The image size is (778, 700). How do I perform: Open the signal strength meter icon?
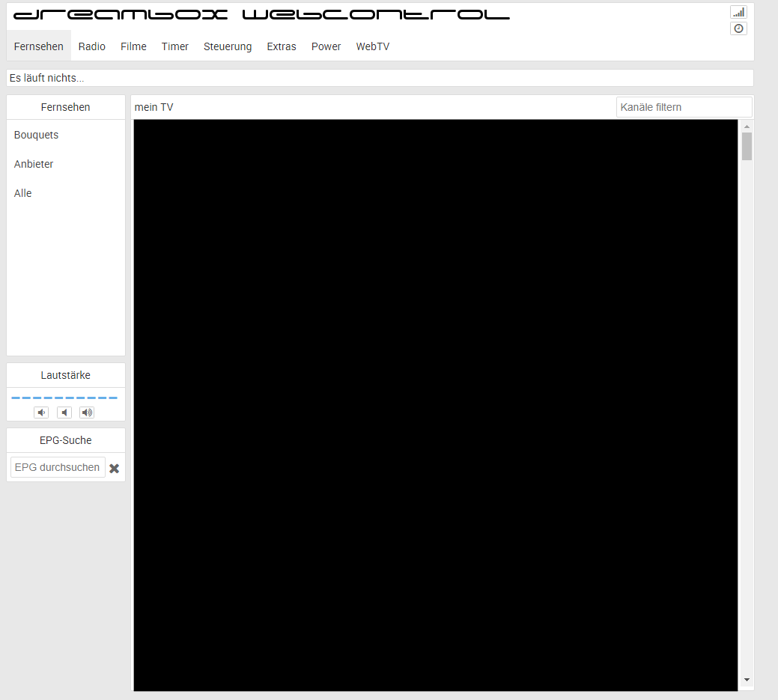coord(738,12)
